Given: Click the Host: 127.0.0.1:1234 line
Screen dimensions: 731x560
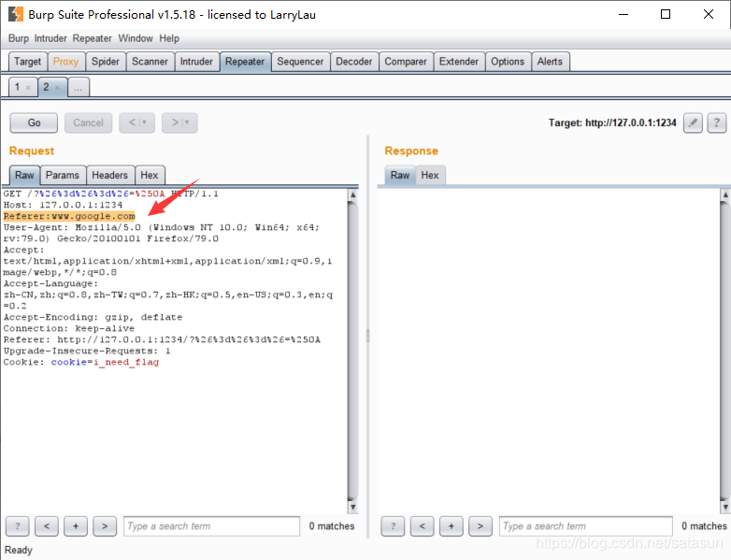Looking at the screenshot, I should click(63, 205).
